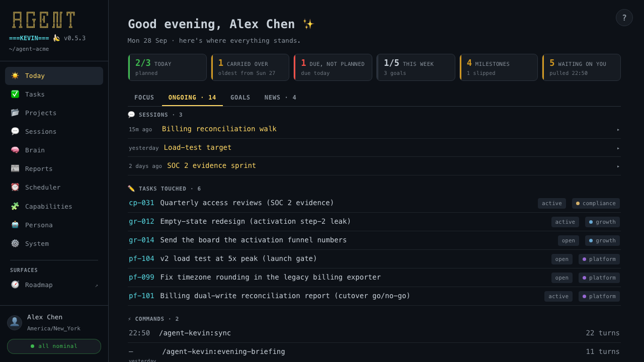This screenshot has height=362, width=644.
Task: Open the 4 Milestones card
Action: point(499,67)
